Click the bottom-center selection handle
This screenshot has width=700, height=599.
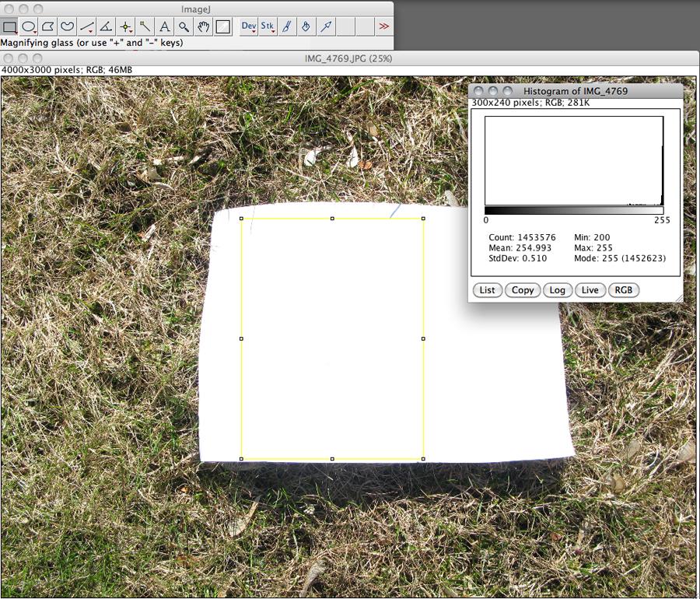332,459
